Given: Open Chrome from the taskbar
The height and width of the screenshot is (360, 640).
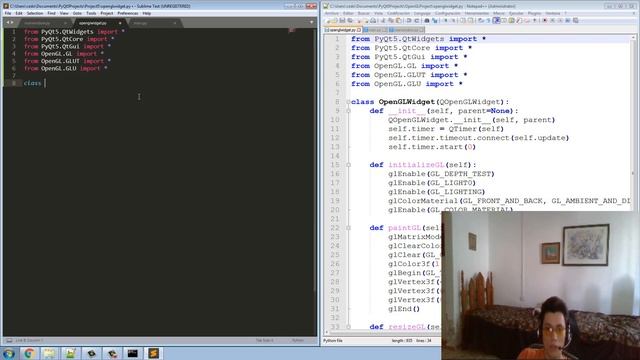Looking at the screenshot, I should pos(29,353).
